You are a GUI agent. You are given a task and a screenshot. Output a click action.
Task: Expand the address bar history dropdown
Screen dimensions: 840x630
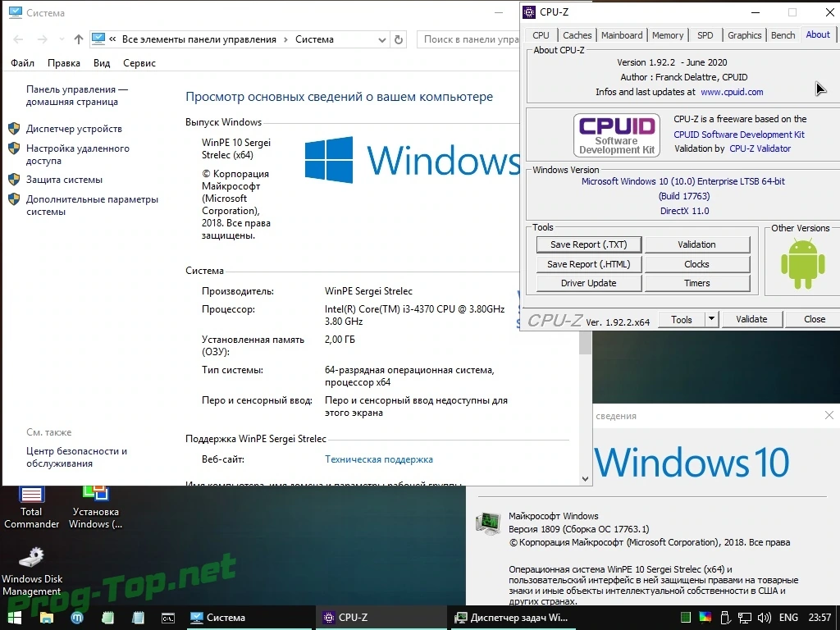click(x=382, y=39)
